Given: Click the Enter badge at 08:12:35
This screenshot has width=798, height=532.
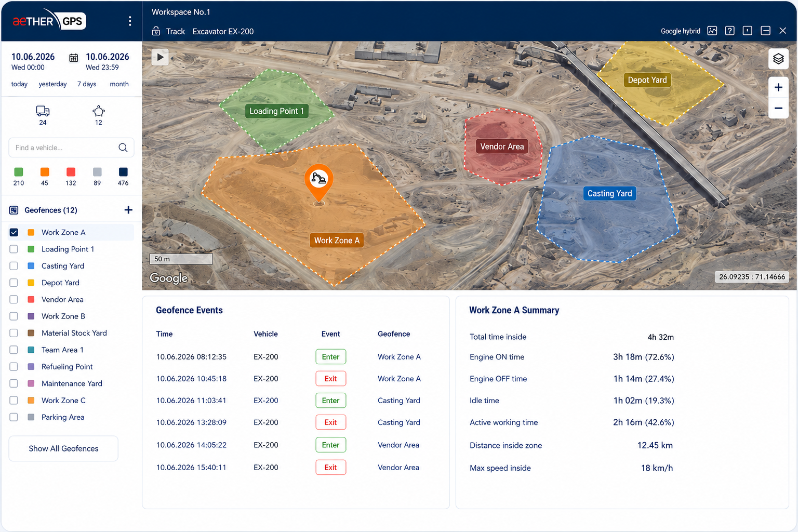Looking at the screenshot, I should click(x=330, y=357).
